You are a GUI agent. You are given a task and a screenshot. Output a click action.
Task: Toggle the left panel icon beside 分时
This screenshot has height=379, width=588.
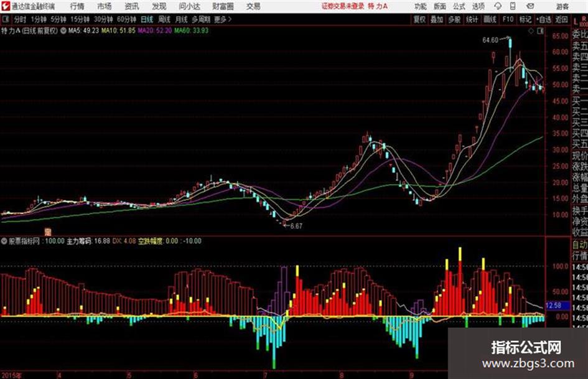(x=5, y=19)
